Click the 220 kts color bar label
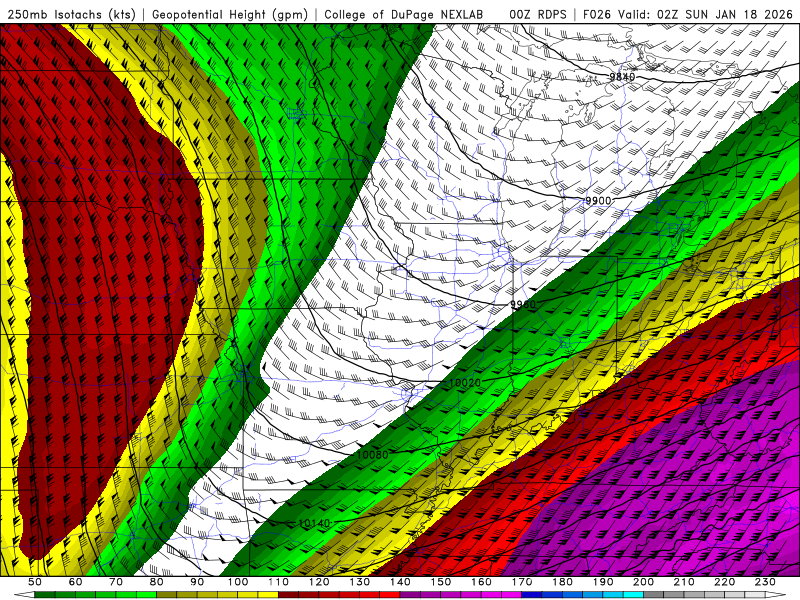The width and height of the screenshot is (800, 600). click(x=724, y=582)
